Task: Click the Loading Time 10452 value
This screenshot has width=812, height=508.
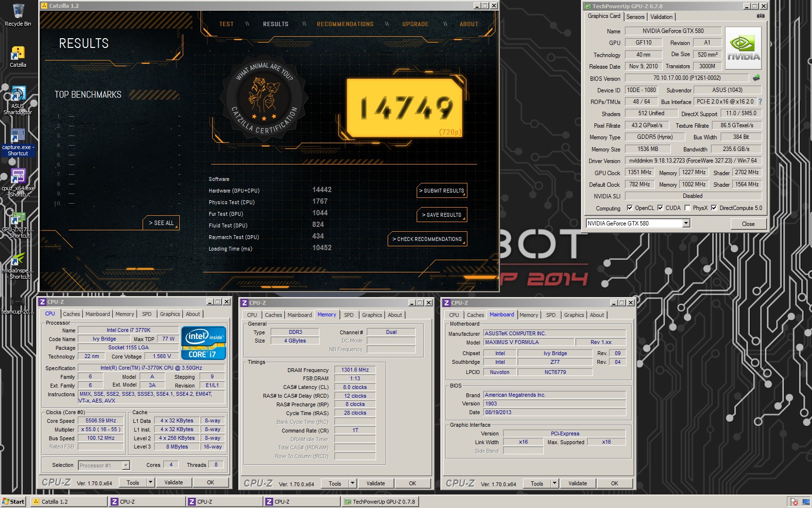Action: [322, 248]
